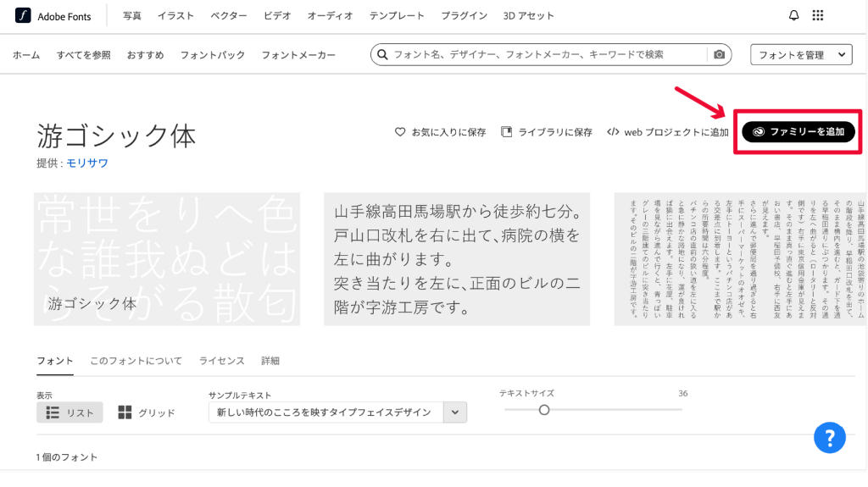Select the フォント tab
Viewport: 868px width, 487px height.
55,361
